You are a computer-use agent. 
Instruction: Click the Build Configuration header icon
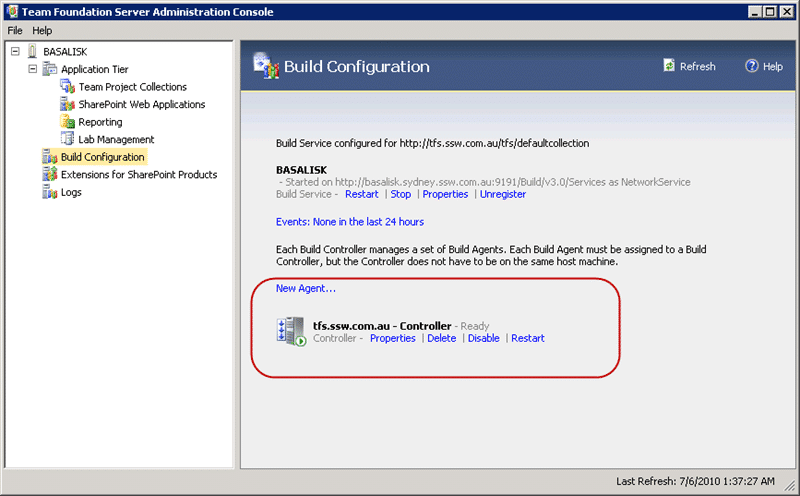[x=266, y=66]
